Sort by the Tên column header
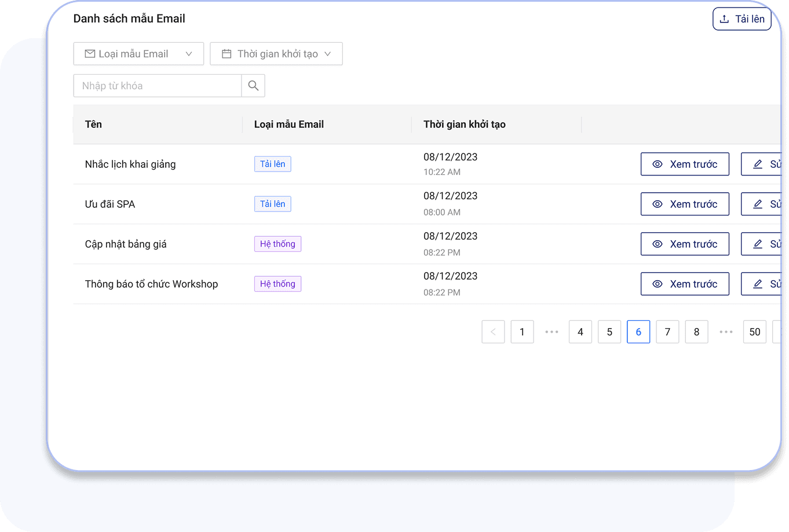The width and height of the screenshot is (789, 532). coord(93,124)
